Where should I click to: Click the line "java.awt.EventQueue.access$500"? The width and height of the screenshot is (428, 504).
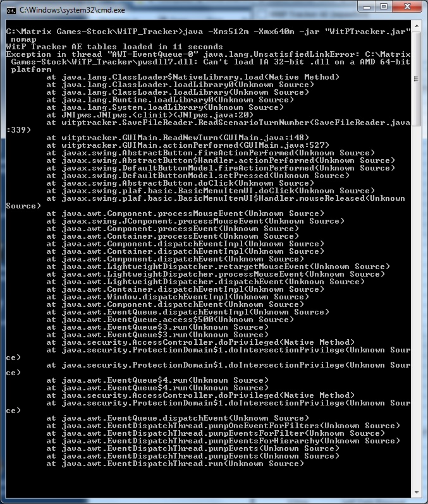[170, 320]
